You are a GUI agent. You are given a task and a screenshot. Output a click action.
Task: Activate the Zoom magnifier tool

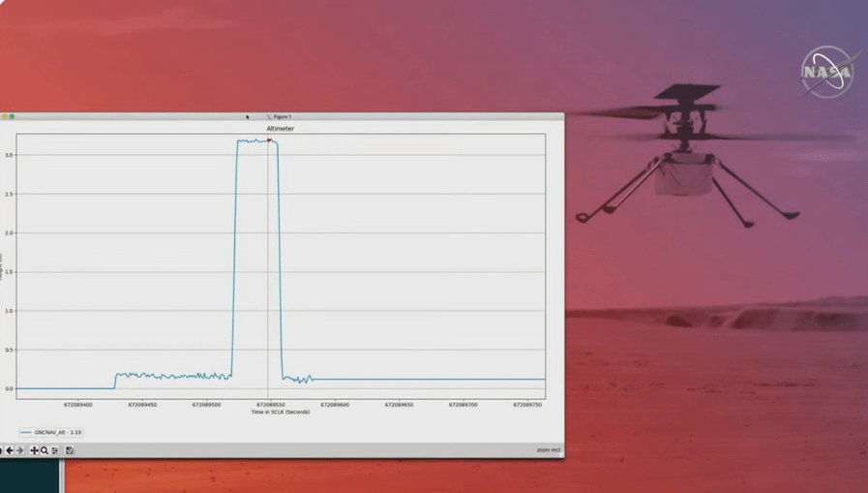pyautogui.click(x=45, y=450)
